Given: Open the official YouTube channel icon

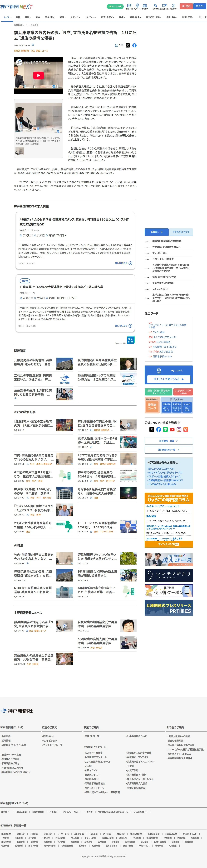Looking at the screenshot, I should pos(172,429).
